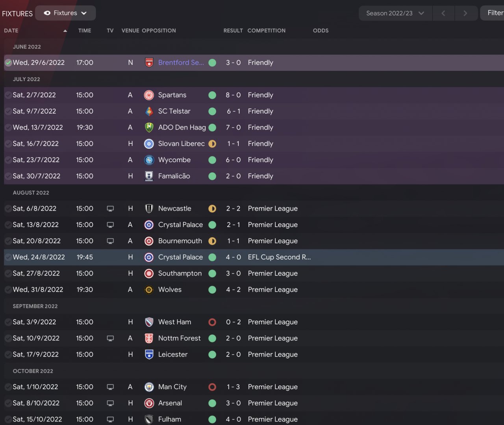Screen dimensions: 504x425
Task: Sort by the COMPETITION column header
Action: (x=266, y=31)
